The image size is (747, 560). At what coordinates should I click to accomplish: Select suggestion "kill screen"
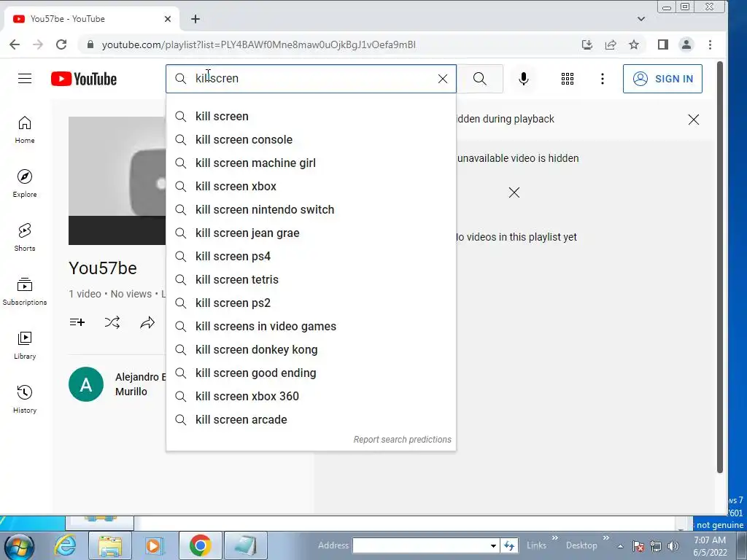(311, 116)
